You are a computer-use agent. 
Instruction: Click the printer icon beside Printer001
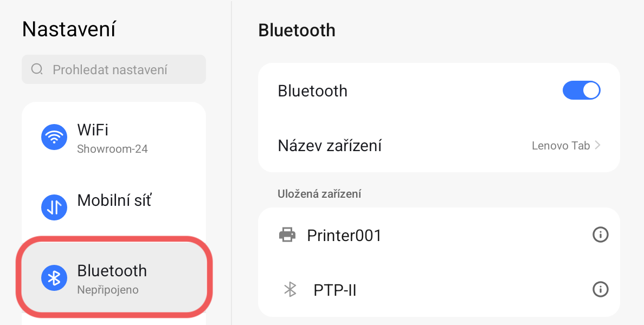(287, 235)
